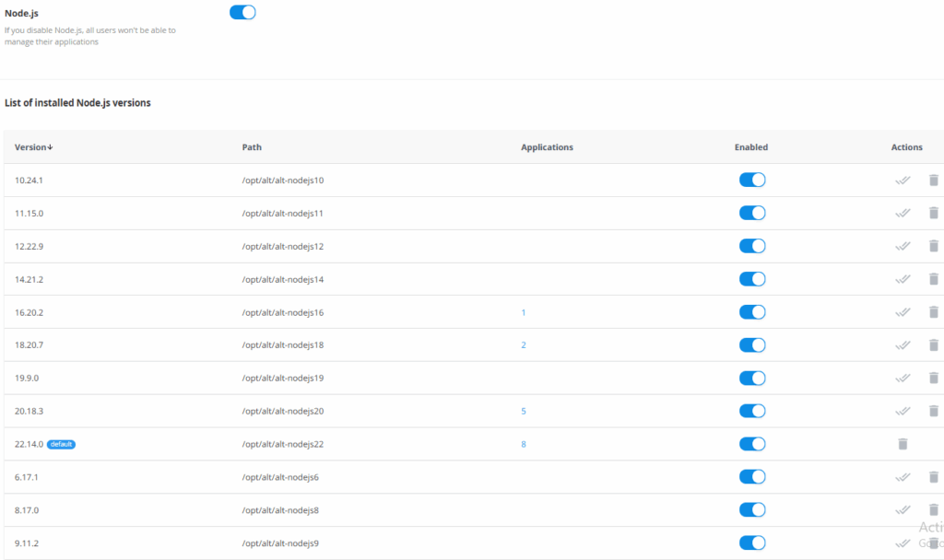Click the set-as-default checkmark for version 20.18.3
The width and height of the screenshot is (944, 560).
[903, 411]
